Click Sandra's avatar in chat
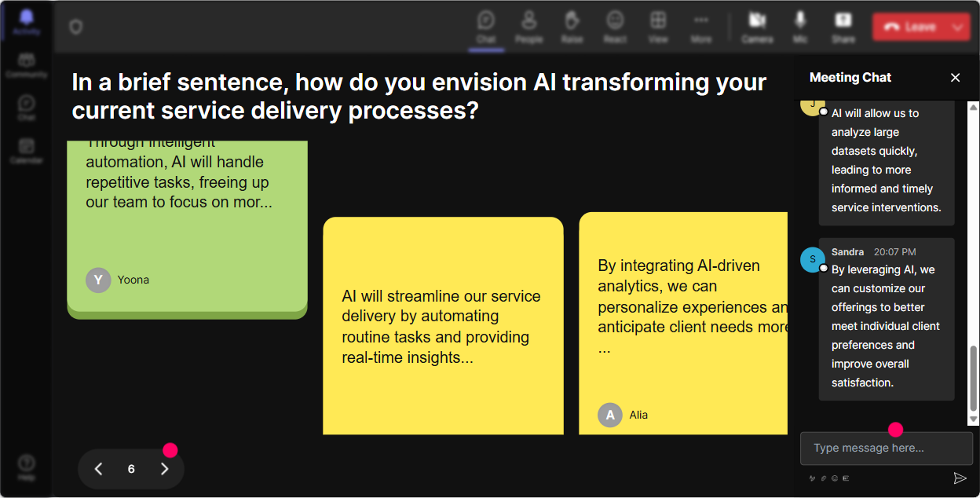Viewport: 980px width, 498px height. click(x=813, y=259)
